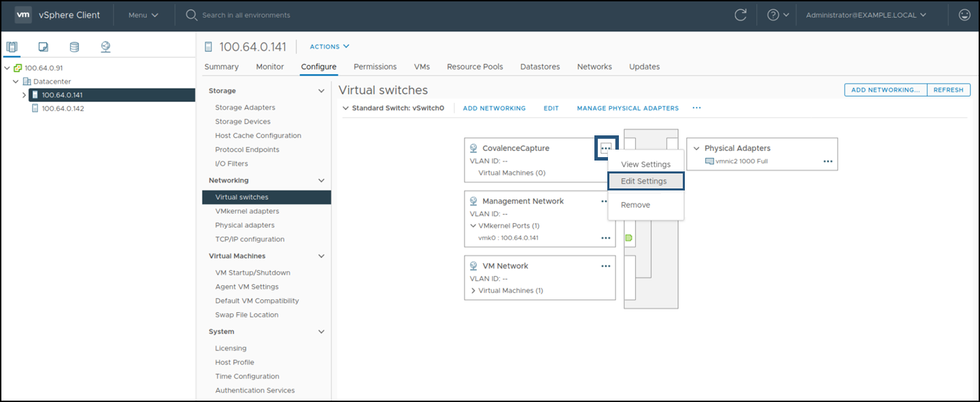Switch to the VMs tab
Image resolution: width=980 pixels, height=402 pixels.
[422, 67]
